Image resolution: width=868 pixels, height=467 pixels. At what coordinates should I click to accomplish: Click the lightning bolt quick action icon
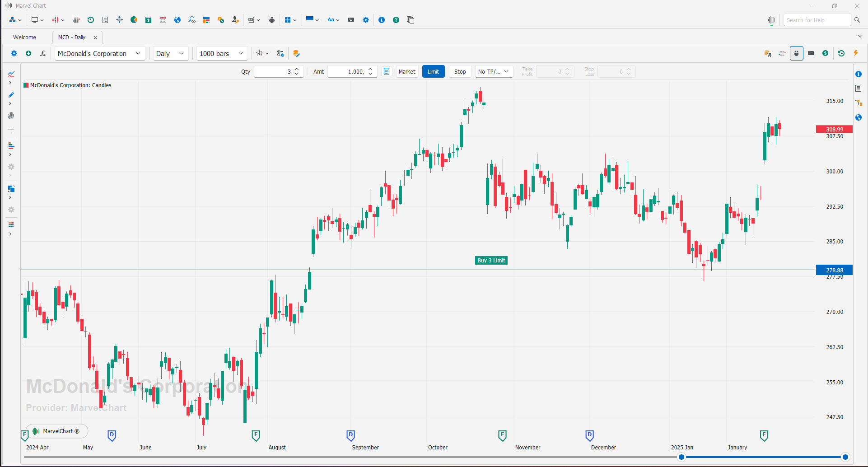[x=856, y=53]
